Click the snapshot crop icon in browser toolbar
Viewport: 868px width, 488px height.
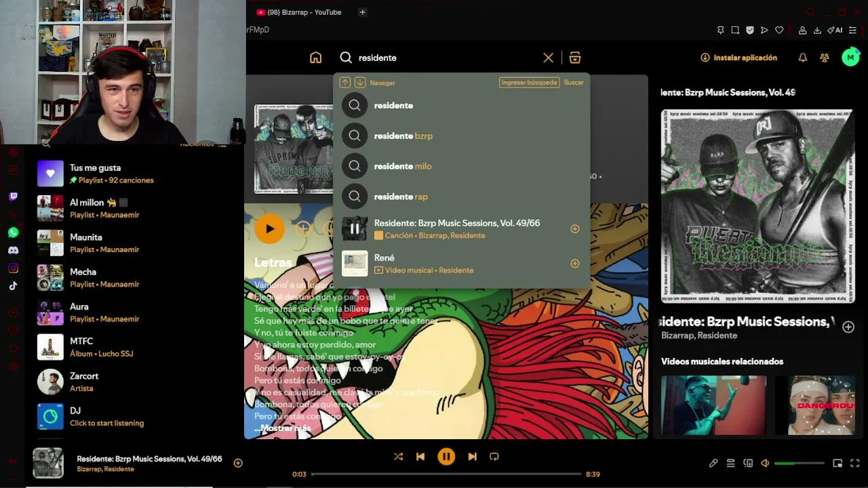click(x=735, y=30)
